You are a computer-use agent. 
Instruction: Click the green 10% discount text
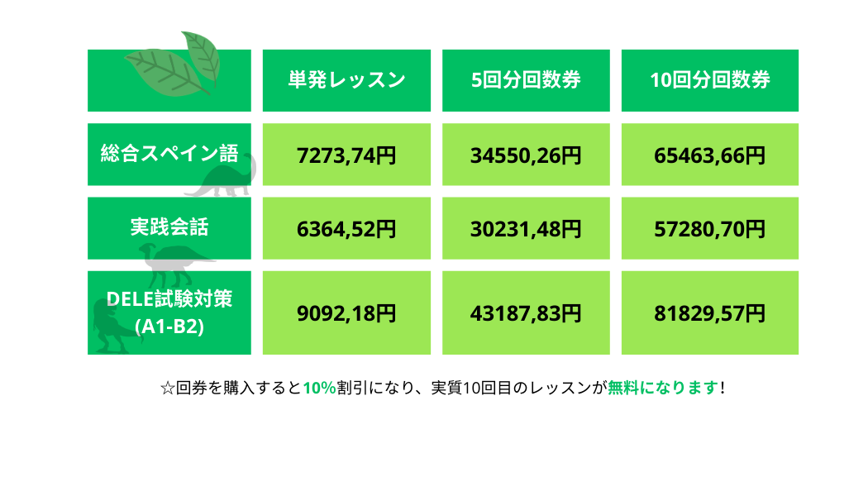[319, 388]
